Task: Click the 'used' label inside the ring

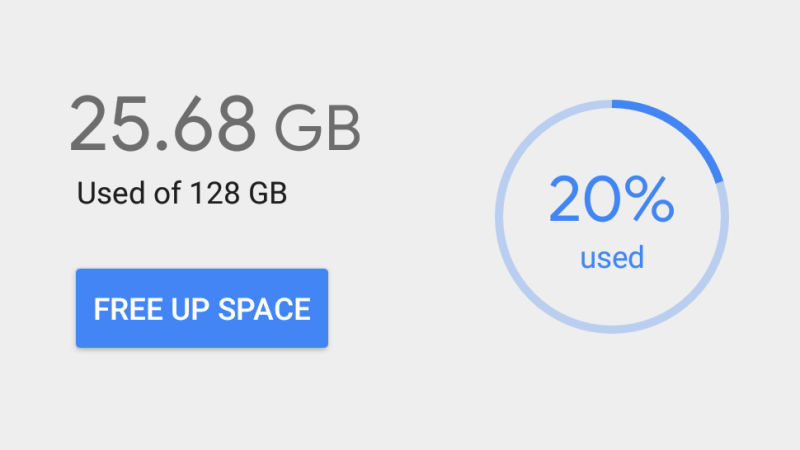Action: point(612,257)
